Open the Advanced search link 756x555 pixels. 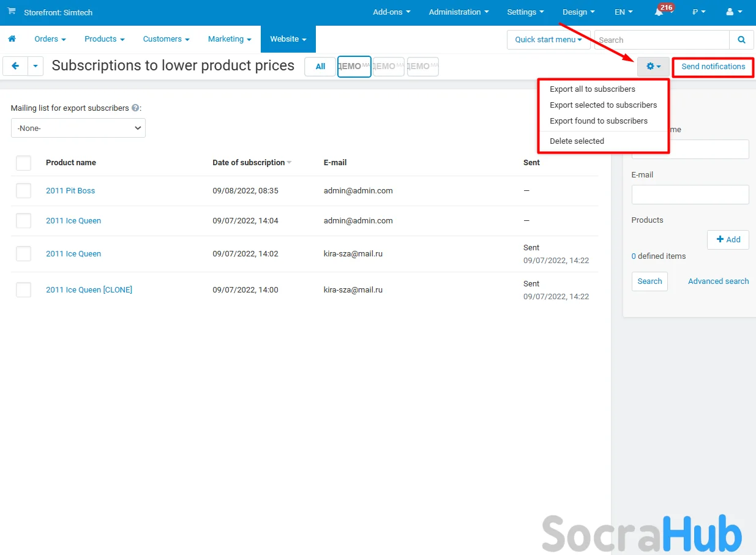point(718,281)
